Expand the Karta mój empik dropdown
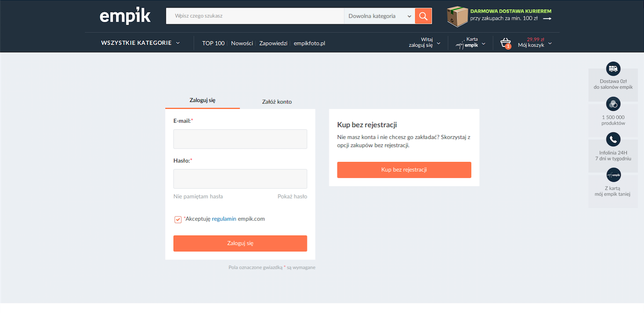 (x=470, y=43)
